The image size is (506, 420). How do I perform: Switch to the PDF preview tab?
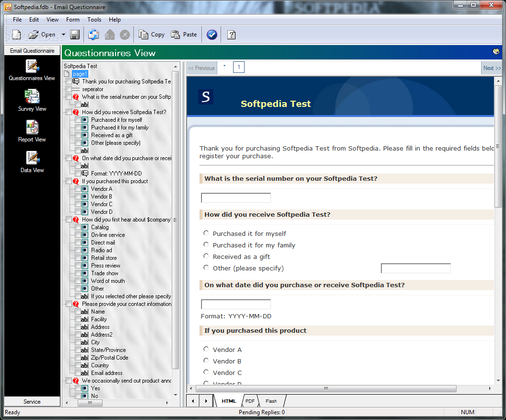(x=250, y=401)
